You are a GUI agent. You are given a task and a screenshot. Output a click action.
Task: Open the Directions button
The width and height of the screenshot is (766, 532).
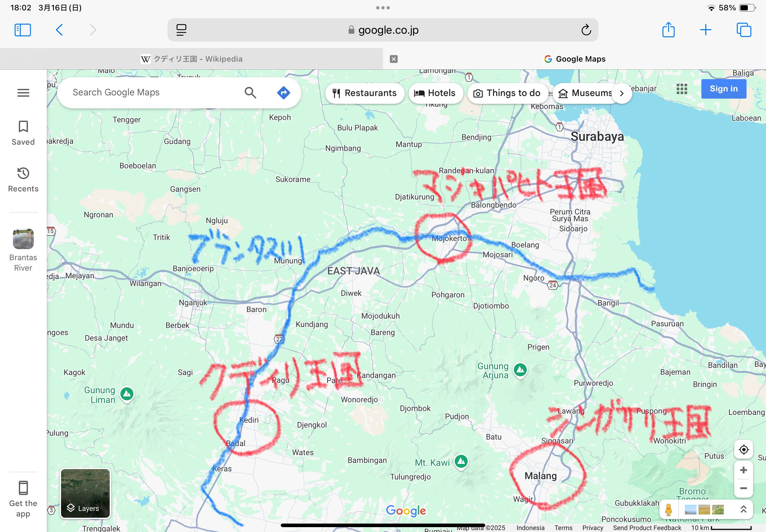tap(283, 92)
